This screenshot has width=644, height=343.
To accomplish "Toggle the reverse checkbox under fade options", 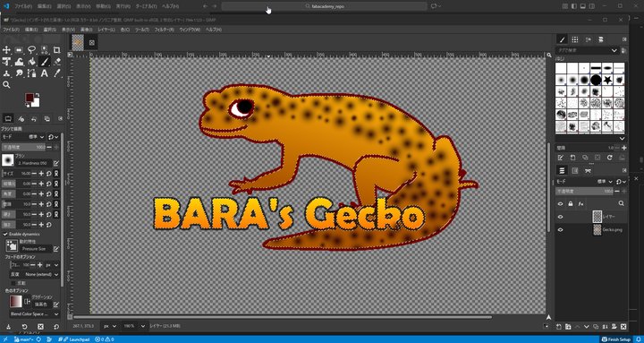I will pos(13,283).
